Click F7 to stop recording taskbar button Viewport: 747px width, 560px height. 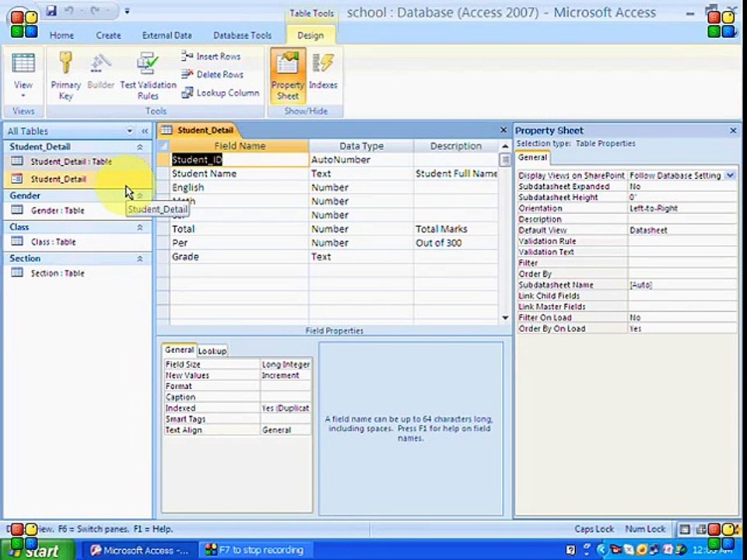coord(255,551)
